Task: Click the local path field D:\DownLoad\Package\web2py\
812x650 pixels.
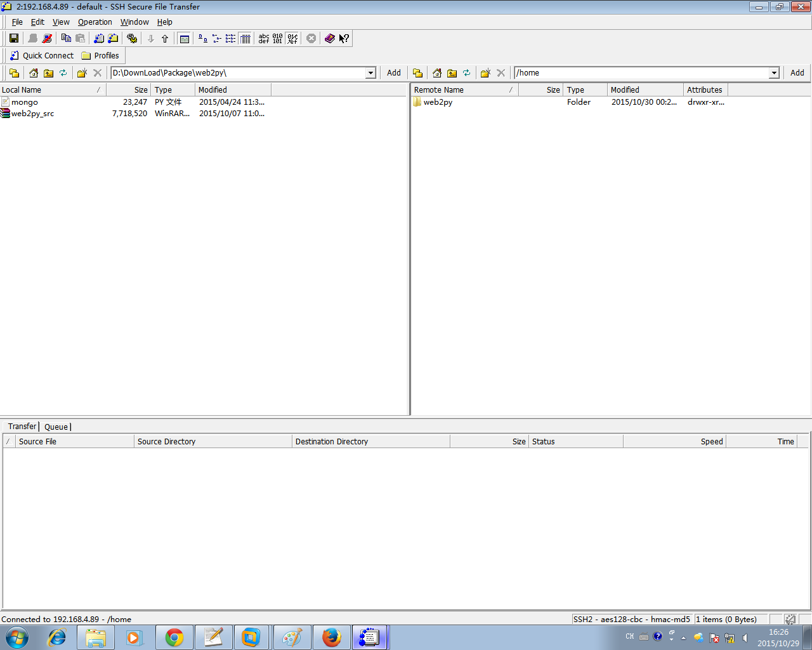Action: (x=238, y=73)
